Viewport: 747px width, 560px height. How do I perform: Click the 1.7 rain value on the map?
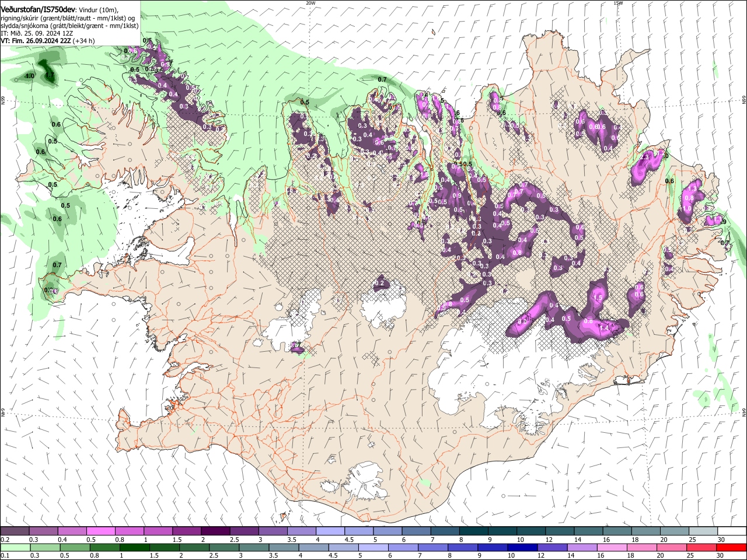click(x=50, y=76)
